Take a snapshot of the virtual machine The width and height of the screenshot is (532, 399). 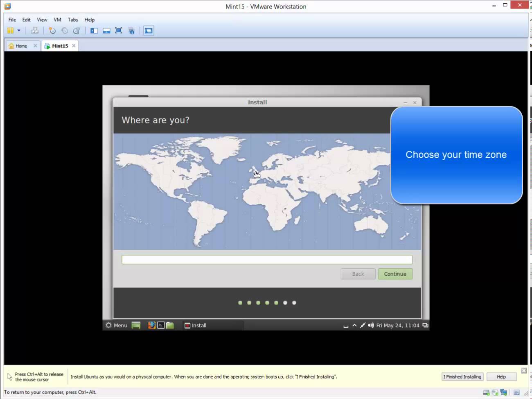[x=53, y=30]
